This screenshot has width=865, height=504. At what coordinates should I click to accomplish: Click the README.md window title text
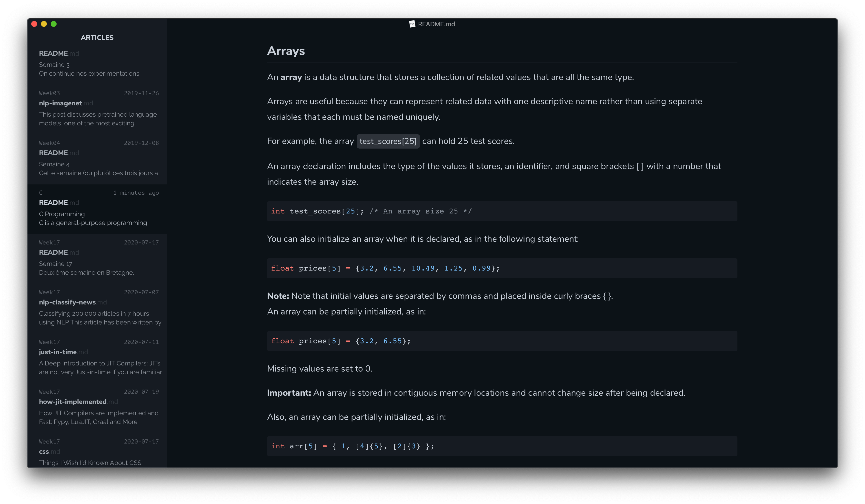tap(436, 24)
